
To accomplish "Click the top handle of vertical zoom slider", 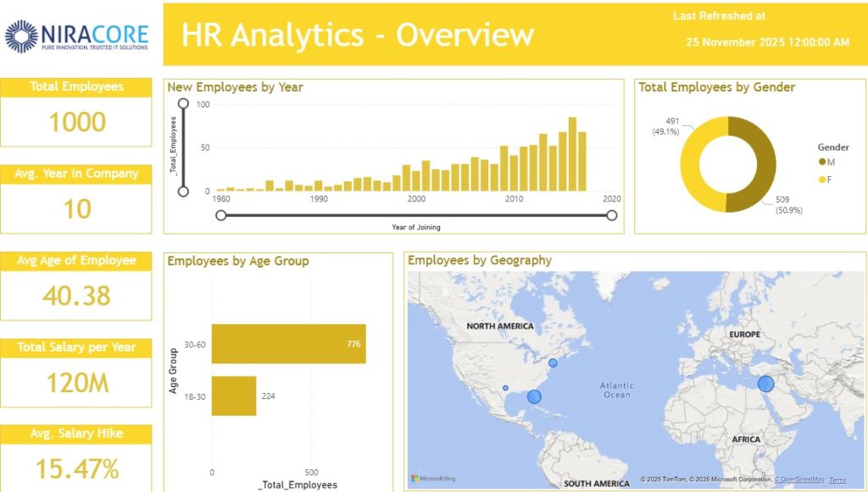I will point(183,104).
